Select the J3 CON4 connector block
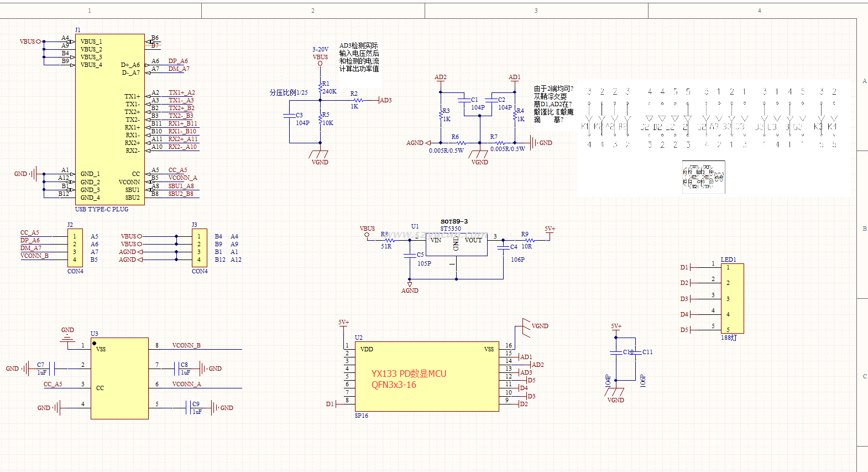The width and height of the screenshot is (868, 472). [x=199, y=248]
